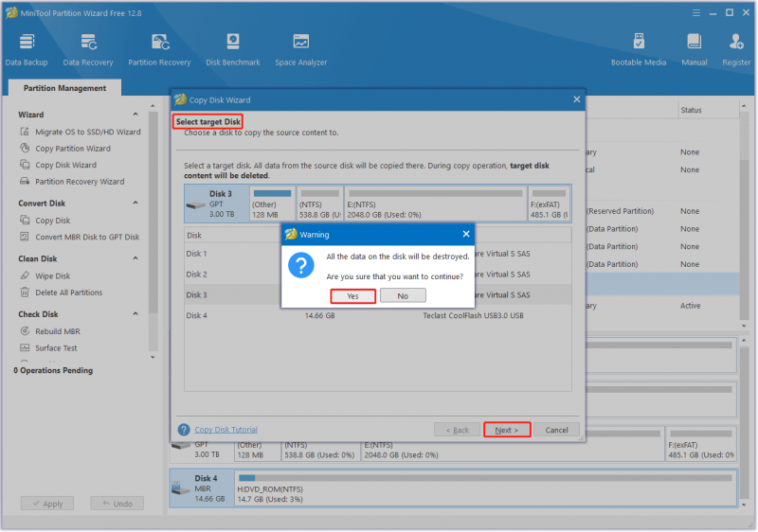Open the Copy Disk Tutorial link
758x532 pixels.
tap(226, 430)
